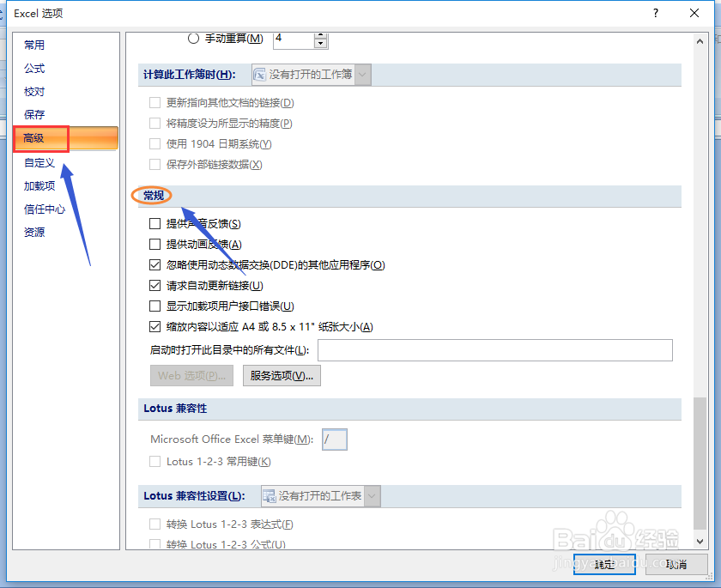Click the 确定 button

click(604, 564)
